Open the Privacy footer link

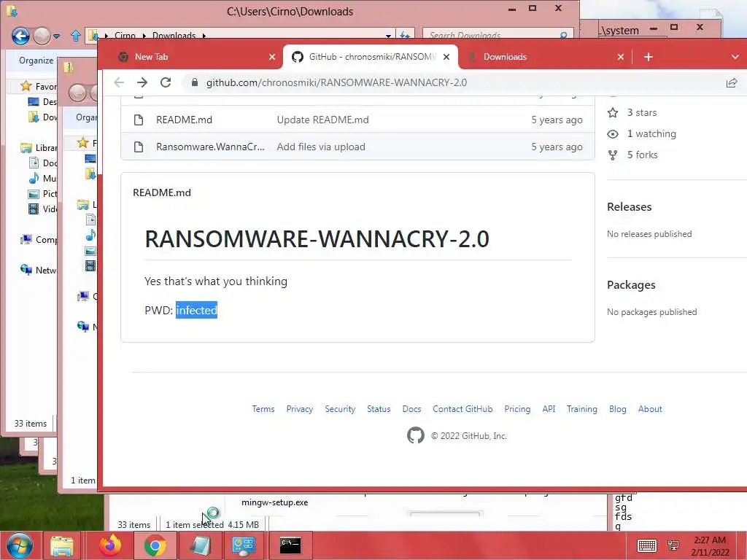(299, 409)
